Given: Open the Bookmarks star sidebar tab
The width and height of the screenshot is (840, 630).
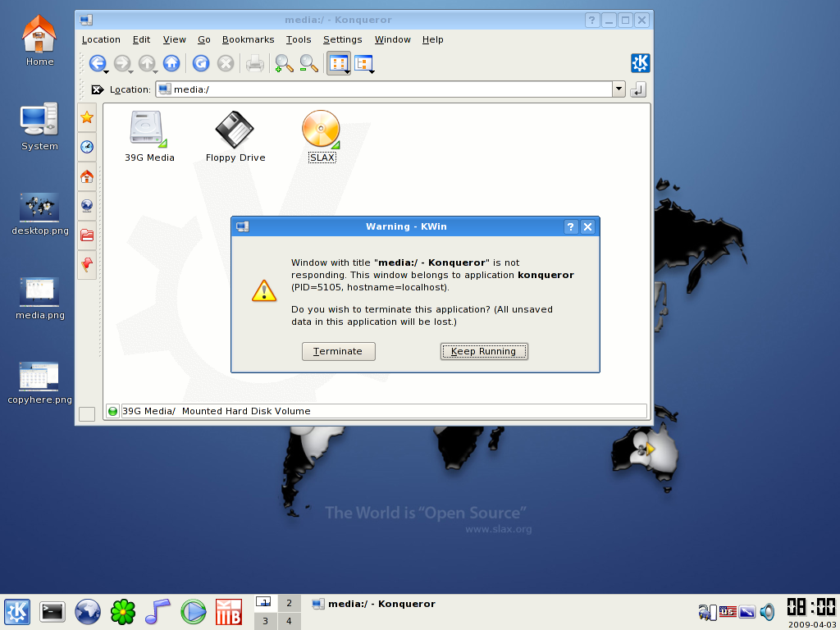Looking at the screenshot, I should point(86,117).
